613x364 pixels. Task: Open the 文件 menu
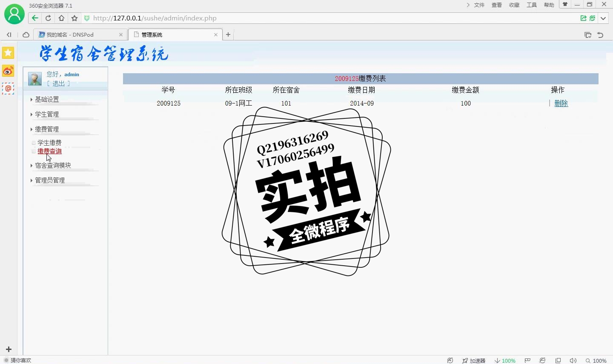(x=479, y=5)
